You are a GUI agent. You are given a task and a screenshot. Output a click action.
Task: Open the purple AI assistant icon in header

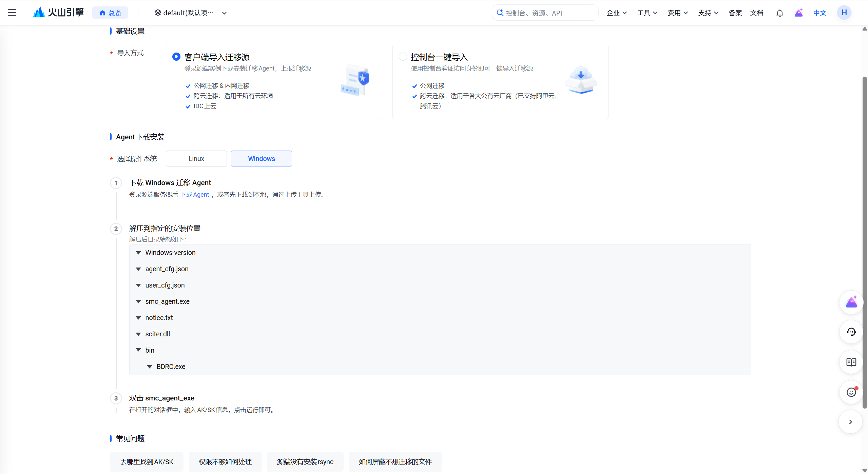tap(798, 13)
